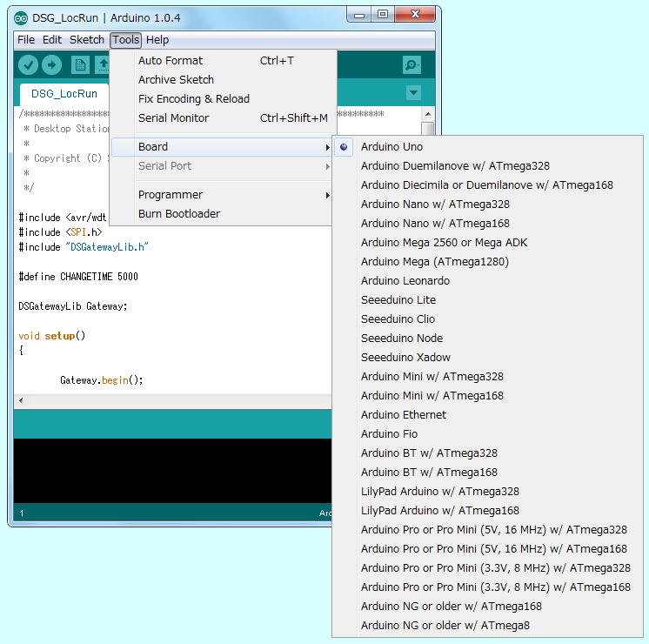Select Arduino Leonardo board
Viewport: 649px width, 644px height.
pos(487,281)
